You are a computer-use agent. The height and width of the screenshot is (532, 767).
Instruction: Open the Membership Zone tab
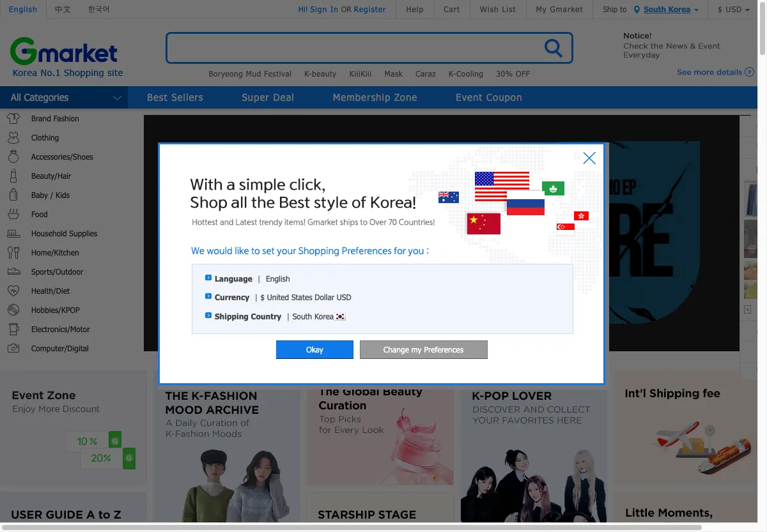[375, 98]
